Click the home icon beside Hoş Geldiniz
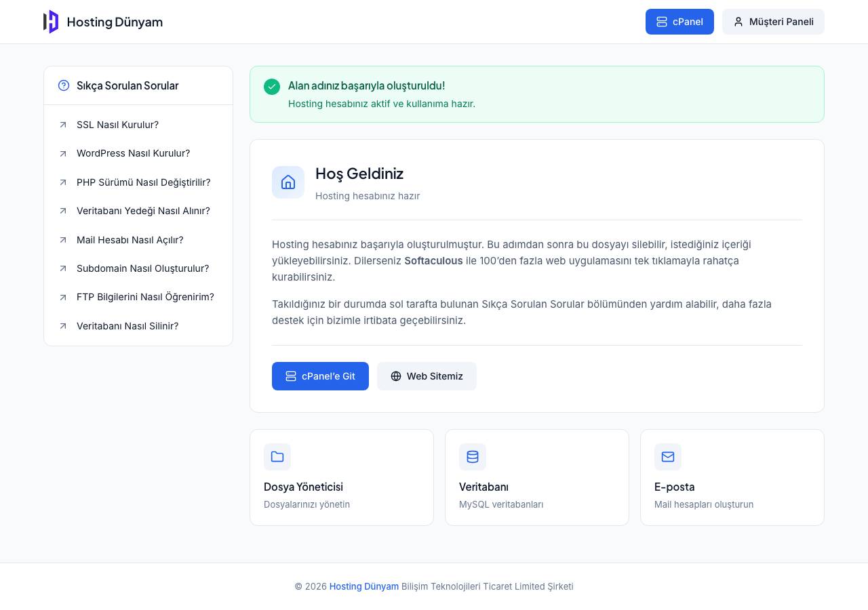 pos(288,182)
